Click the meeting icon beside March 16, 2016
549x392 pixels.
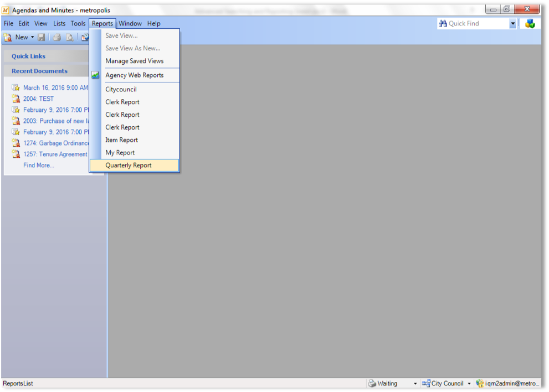click(16, 87)
